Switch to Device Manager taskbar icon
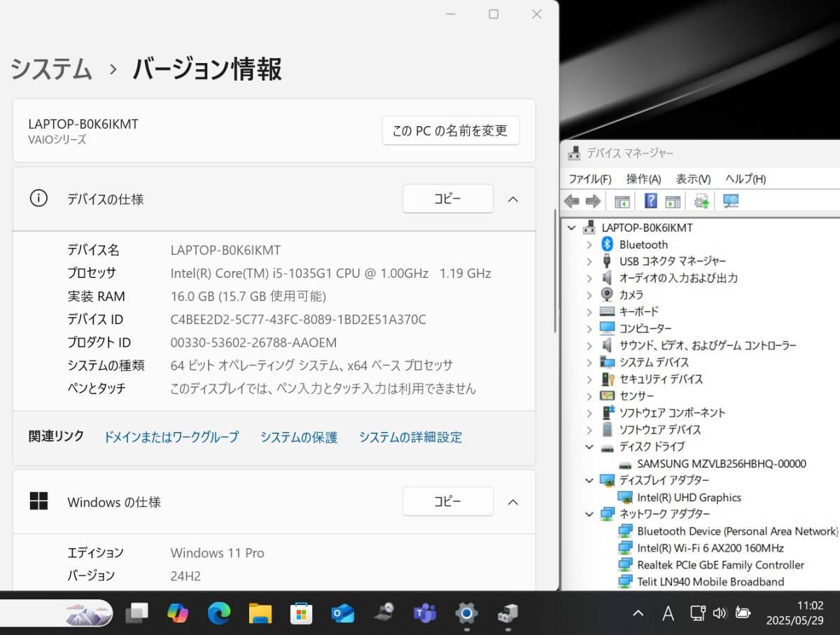840x635 pixels. click(507, 613)
